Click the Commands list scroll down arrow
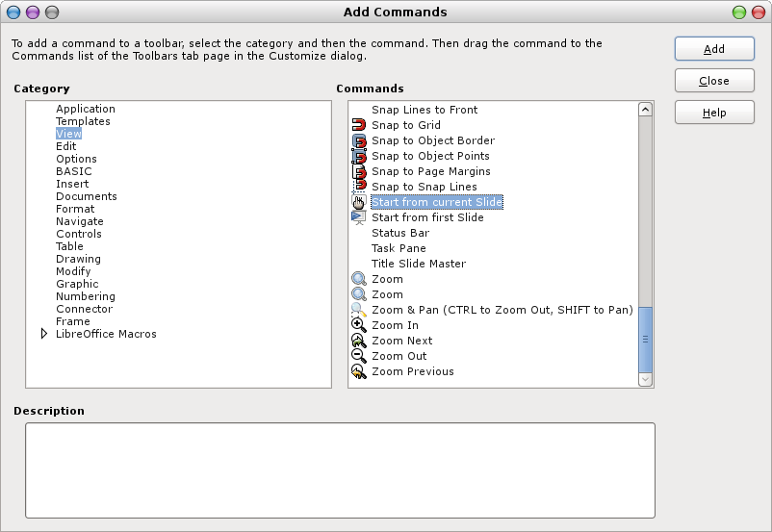Image resolution: width=772 pixels, height=532 pixels. click(645, 380)
